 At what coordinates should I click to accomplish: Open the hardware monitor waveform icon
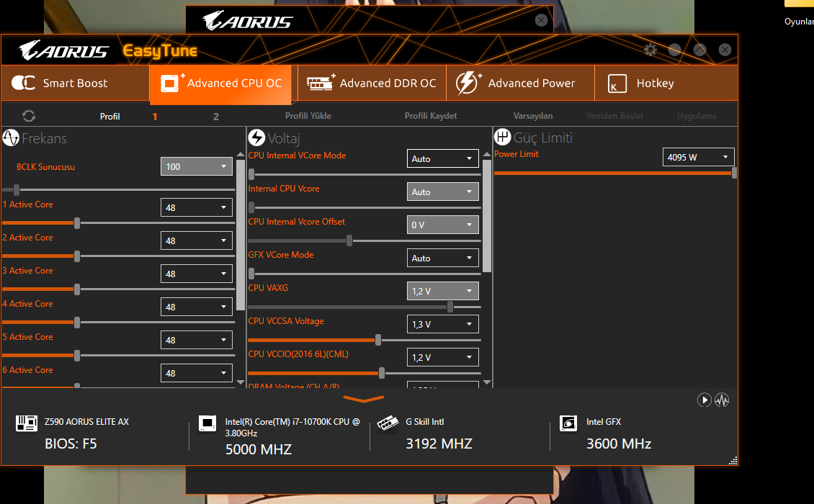click(x=722, y=400)
